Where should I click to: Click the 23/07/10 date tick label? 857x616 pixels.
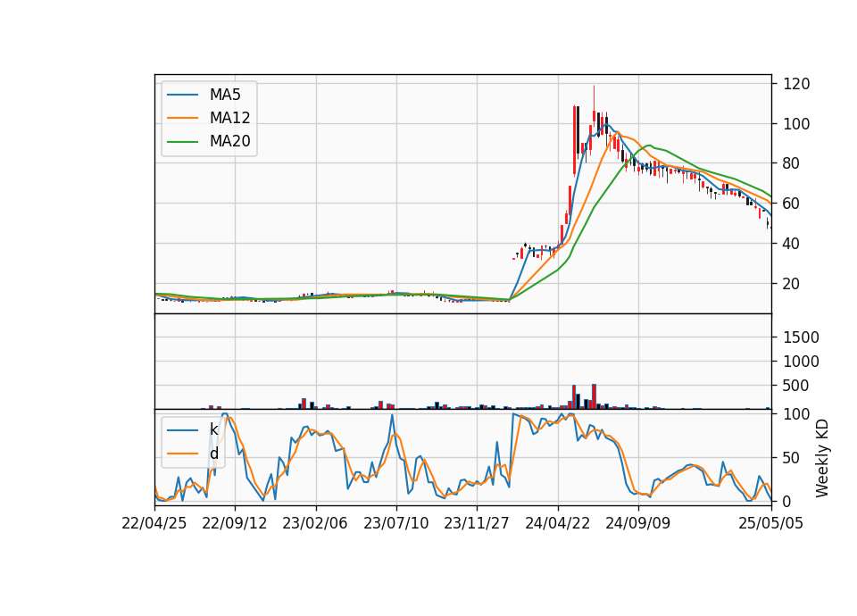396,523
